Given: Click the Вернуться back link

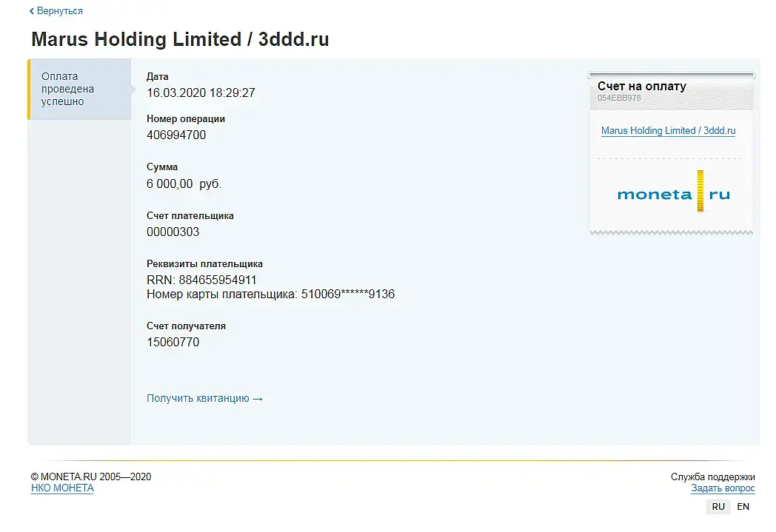Looking at the screenshot, I should point(57,11).
